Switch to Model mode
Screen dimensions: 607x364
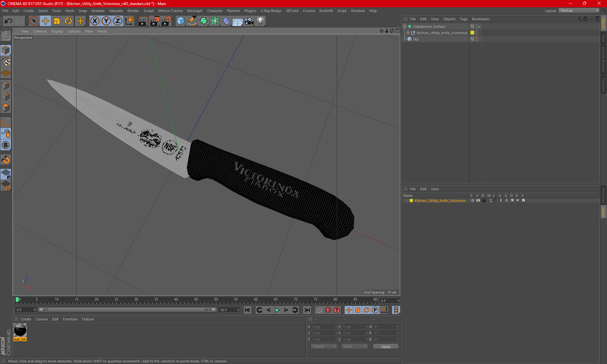pos(6,50)
